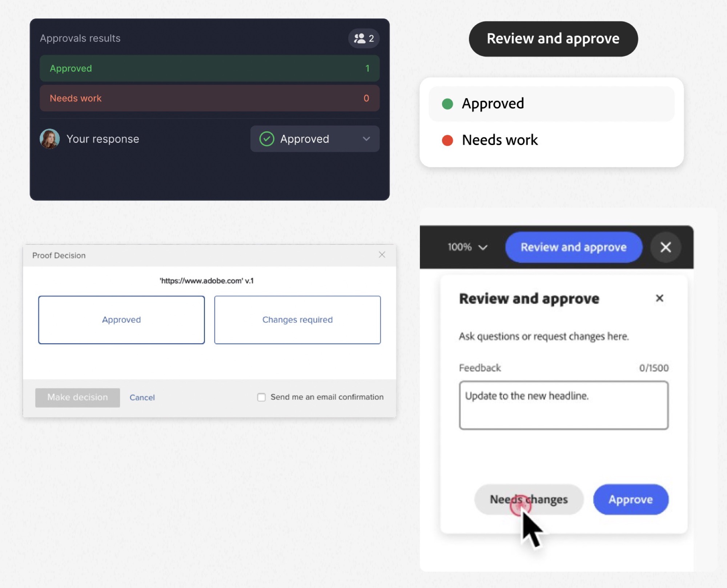The height and width of the screenshot is (588, 727).
Task: Enable Send me an email confirmation checkbox
Action: (261, 397)
